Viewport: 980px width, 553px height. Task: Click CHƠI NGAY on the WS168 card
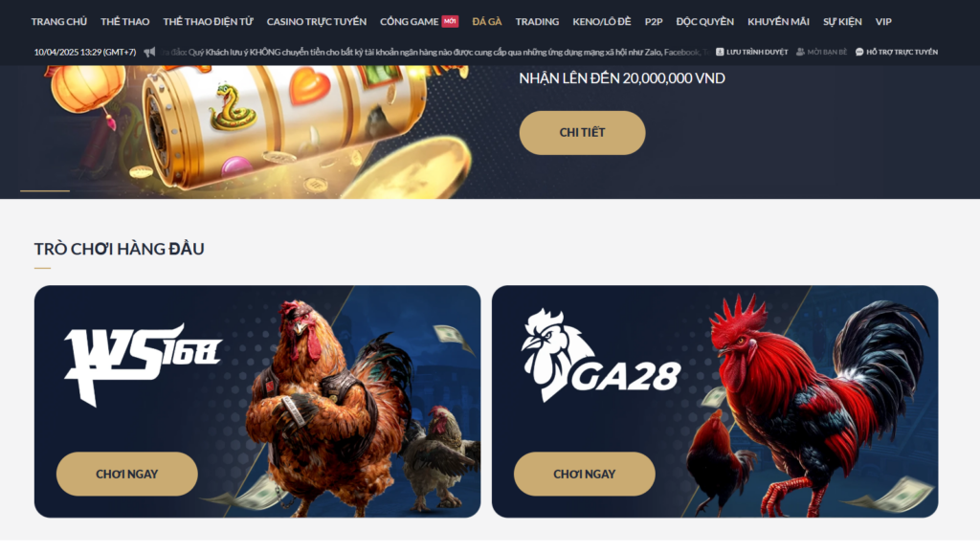[127, 474]
